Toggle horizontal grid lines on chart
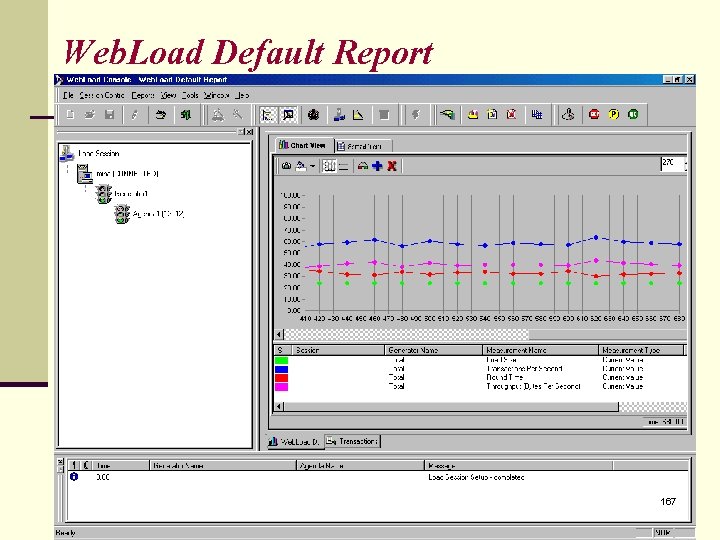 pos(343,166)
